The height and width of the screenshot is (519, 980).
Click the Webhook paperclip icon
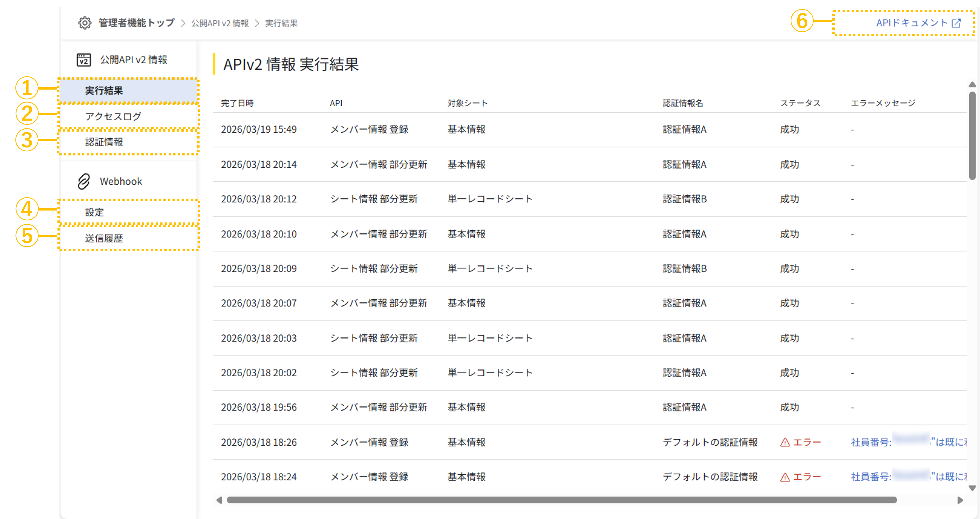[84, 182]
